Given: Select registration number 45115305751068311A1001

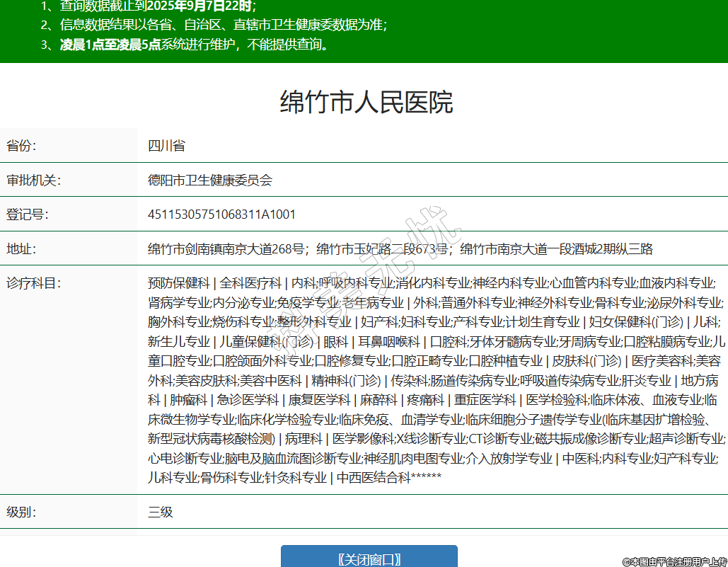Looking at the screenshot, I should coord(221,214).
